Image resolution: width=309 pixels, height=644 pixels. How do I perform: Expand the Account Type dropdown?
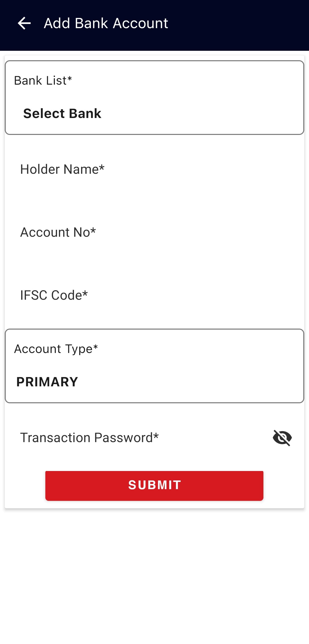coord(154,366)
